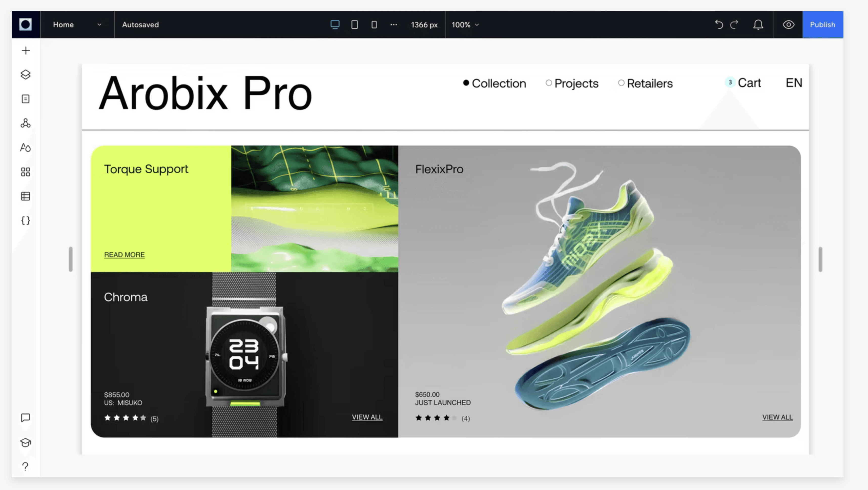Open the comments speech bubble icon
The width and height of the screenshot is (868, 490).
point(26,418)
